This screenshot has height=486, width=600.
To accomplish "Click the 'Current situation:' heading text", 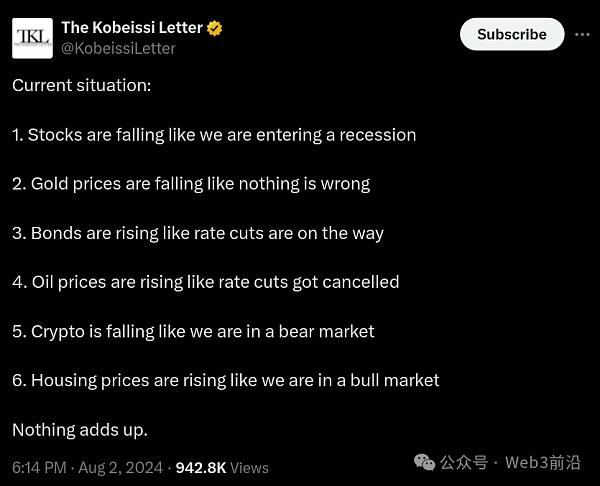I will point(82,85).
